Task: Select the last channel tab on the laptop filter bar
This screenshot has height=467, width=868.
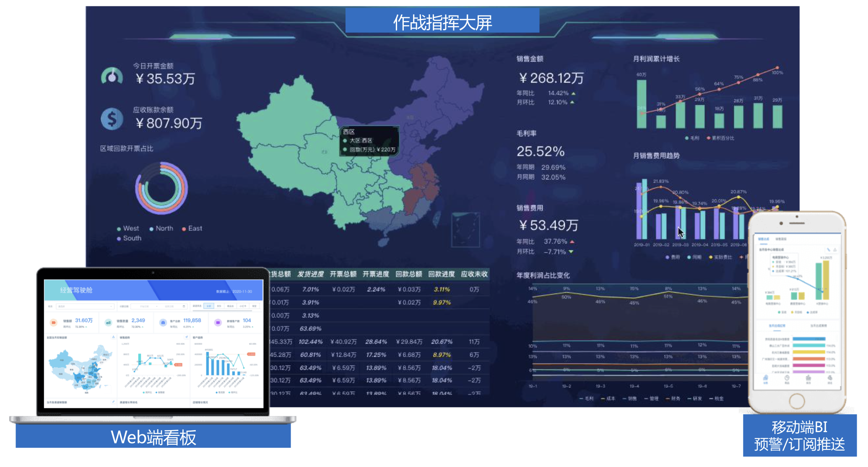Action: 254,306
